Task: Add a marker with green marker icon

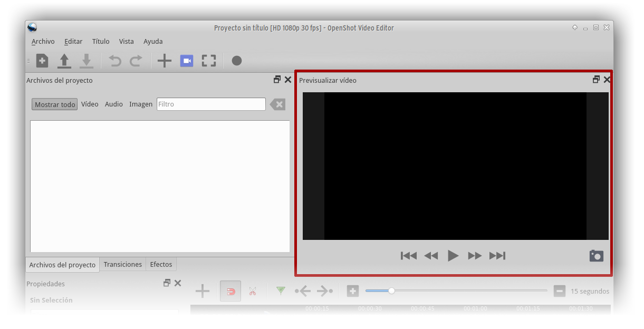Action: click(281, 291)
